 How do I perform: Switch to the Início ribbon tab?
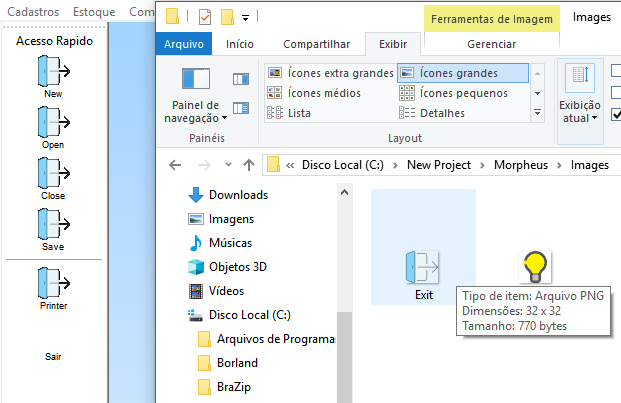coord(240,44)
